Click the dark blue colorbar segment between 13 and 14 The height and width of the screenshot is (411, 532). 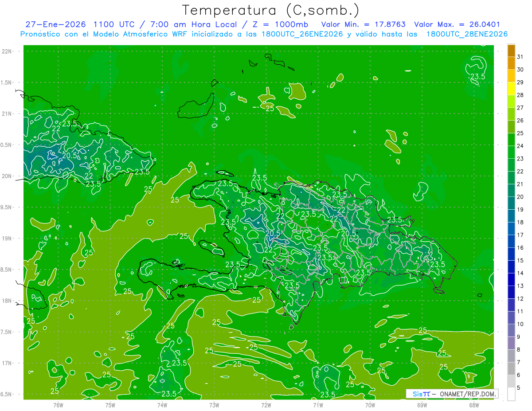click(x=511, y=279)
